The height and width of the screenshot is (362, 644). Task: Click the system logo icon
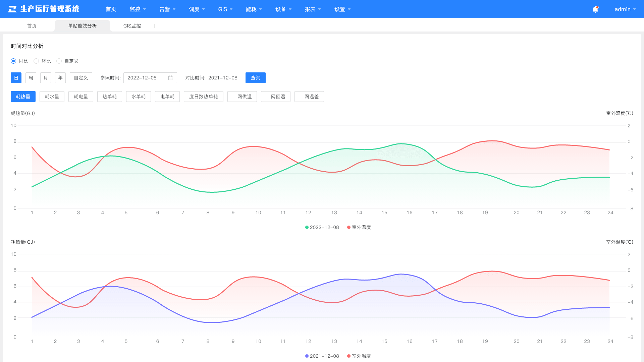pos(12,9)
